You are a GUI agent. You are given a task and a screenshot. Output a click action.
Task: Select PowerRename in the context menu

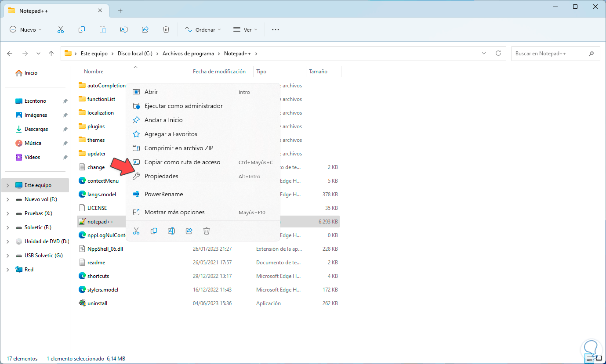pyautogui.click(x=203, y=195)
